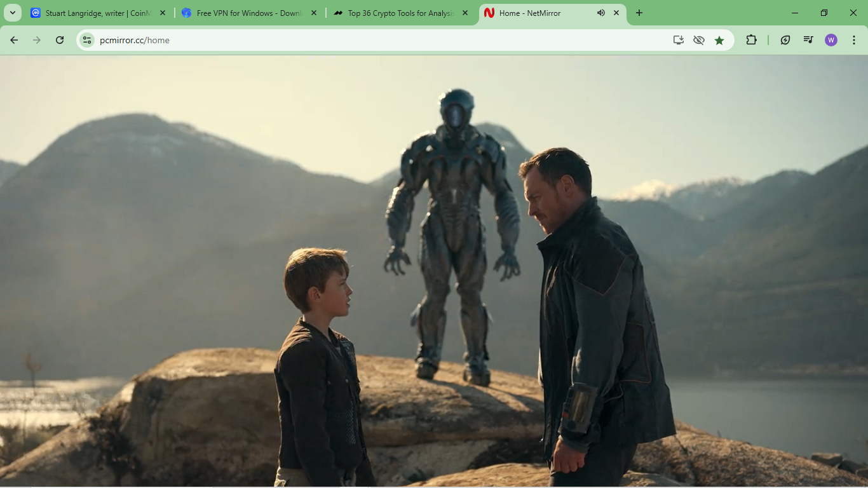Toggle the crossed-out eye tracking protection icon
The width and height of the screenshot is (868, 488).
tap(699, 40)
